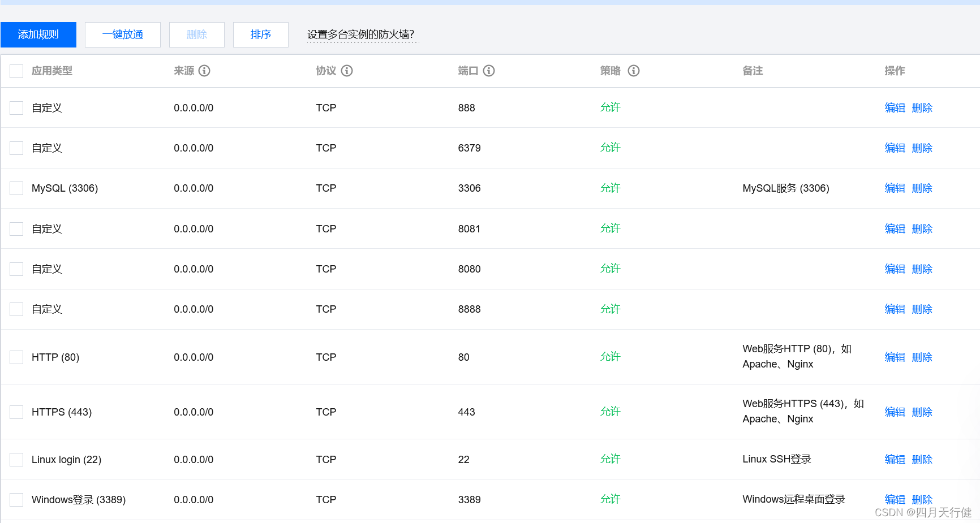This screenshot has height=523, width=980.
Task: Click the 删除 toolbar button
Action: (197, 34)
